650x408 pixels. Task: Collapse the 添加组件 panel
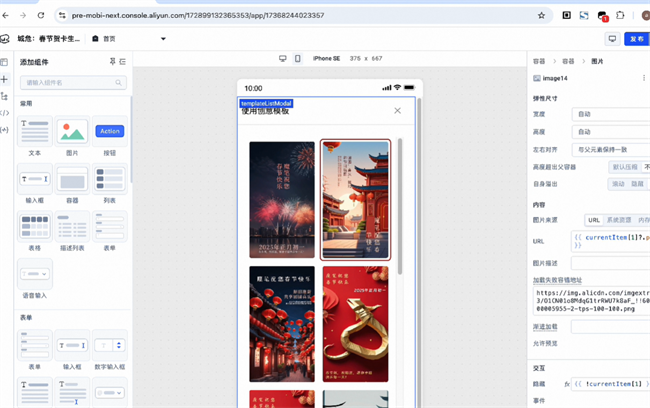122,61
